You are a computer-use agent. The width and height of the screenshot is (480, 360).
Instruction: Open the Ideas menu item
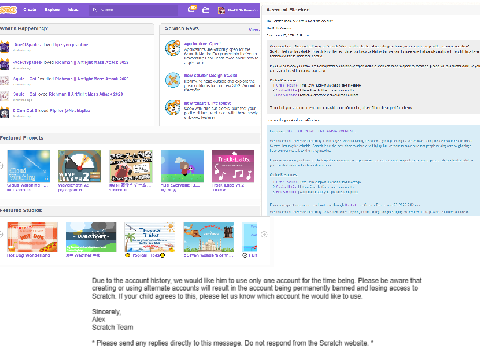(73, 10)
